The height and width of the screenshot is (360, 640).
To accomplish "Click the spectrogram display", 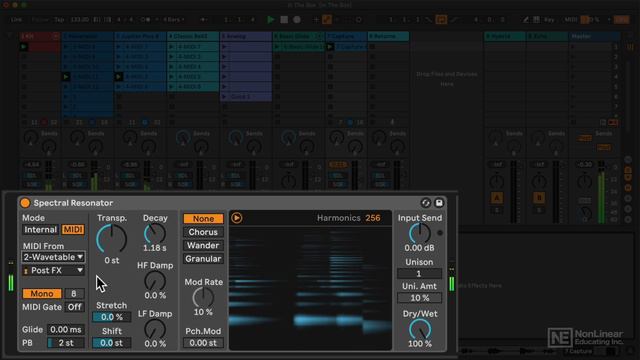I will click(310, 288).
